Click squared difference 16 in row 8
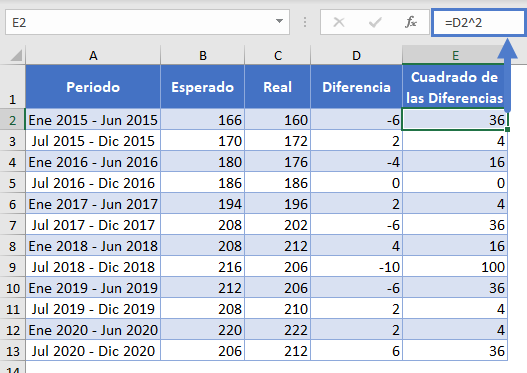The image size is (527, 373). (x=455, y=246)
